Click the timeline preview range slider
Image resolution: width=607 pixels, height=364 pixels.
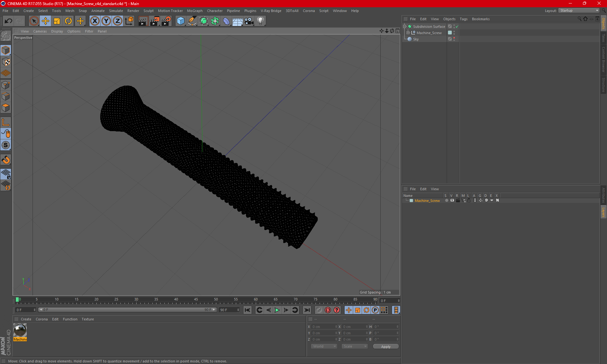click(127, 310)
